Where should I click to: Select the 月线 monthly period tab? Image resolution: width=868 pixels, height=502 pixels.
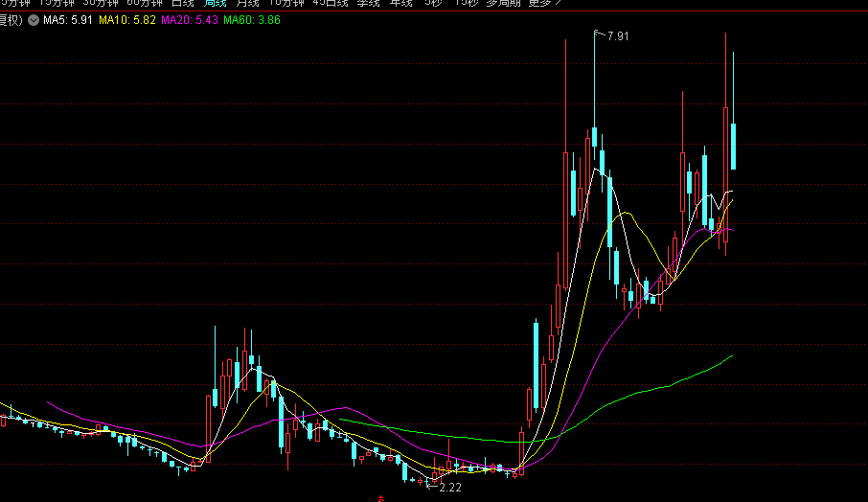click(x=248, y=3)
